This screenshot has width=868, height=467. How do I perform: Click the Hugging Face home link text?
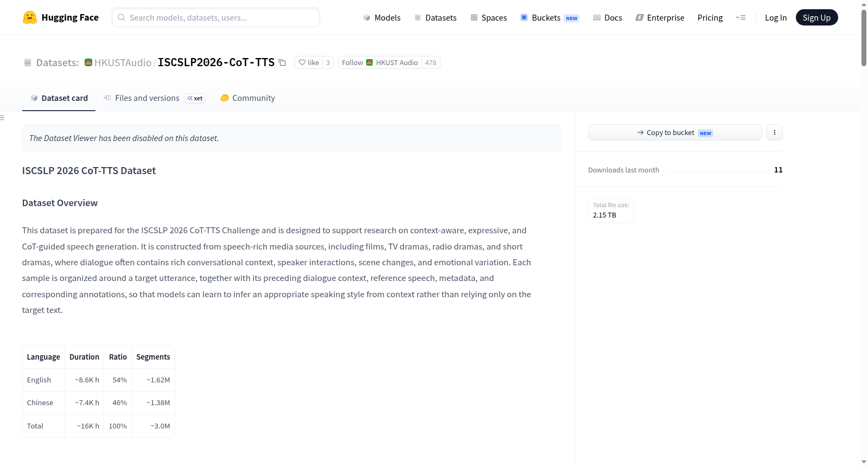[70, 17]
